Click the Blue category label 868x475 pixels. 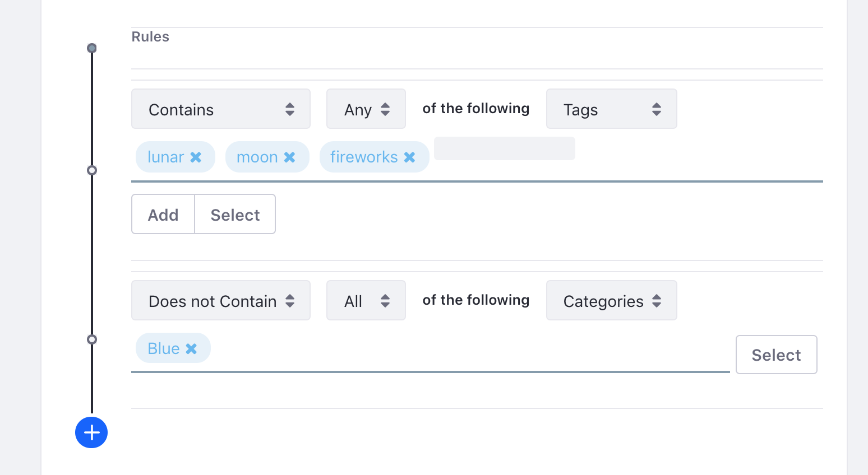164,349
